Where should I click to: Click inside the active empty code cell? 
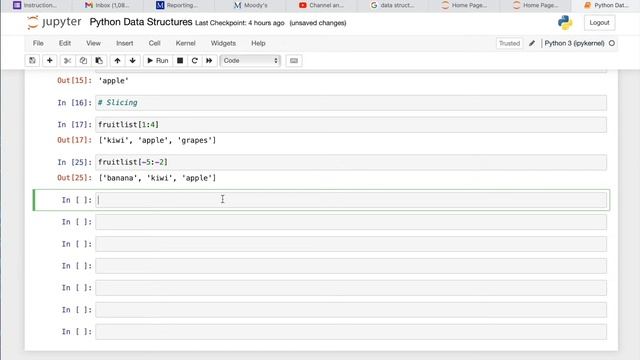tap(351, 200)
